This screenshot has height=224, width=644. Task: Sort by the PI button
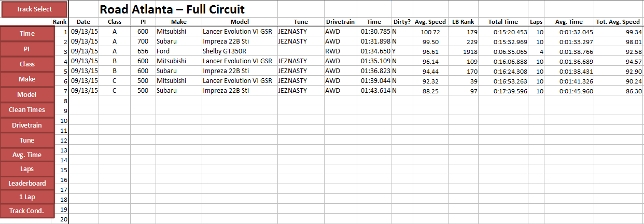pyautogui.click(x=27, y=49)
